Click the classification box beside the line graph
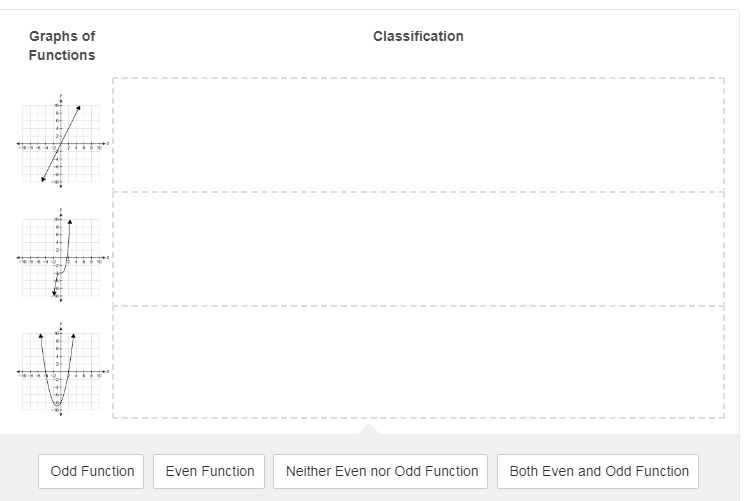The width and height of the screenshot is (755, 501). coord(418,134)
